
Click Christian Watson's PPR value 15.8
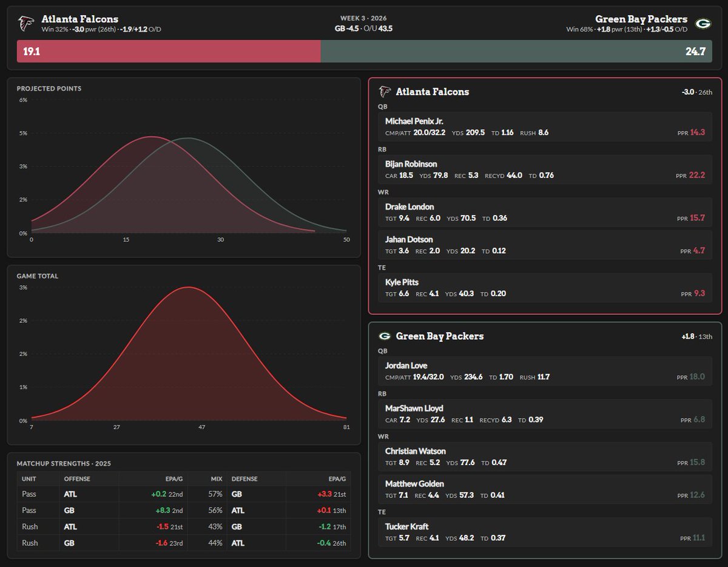697,463
